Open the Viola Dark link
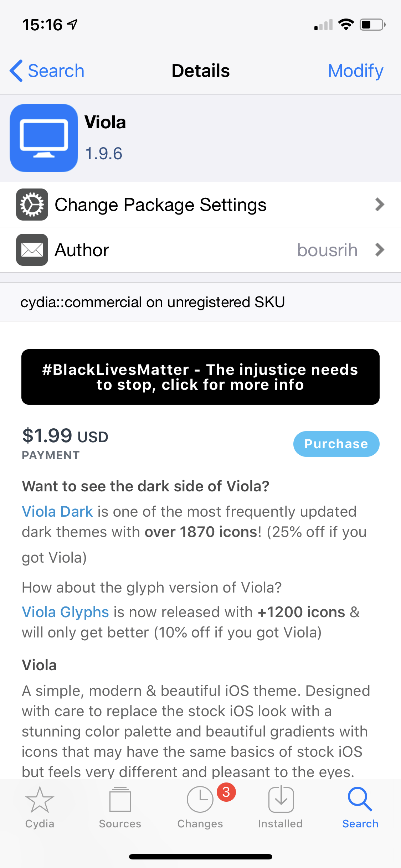 [x=57, y=512]
